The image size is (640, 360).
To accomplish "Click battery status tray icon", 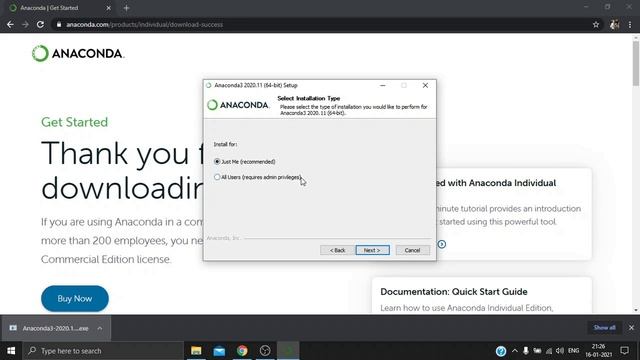I will pos(537,351).
